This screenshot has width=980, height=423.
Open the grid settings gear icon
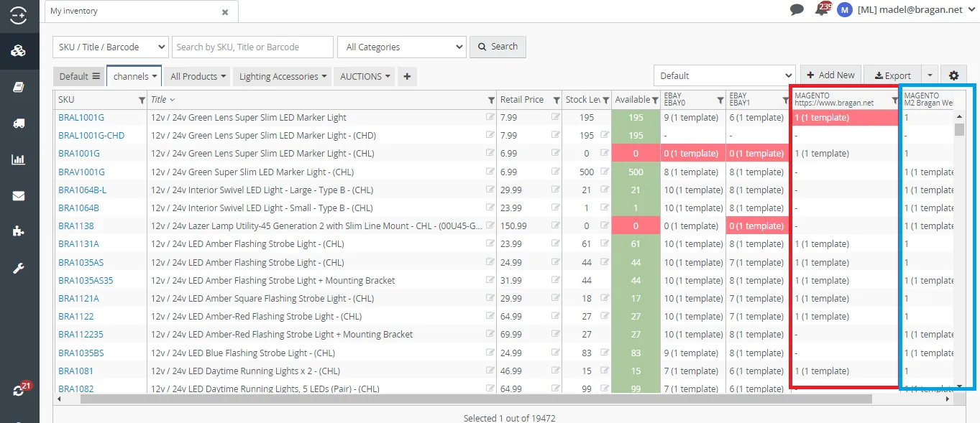coord(953,75)
